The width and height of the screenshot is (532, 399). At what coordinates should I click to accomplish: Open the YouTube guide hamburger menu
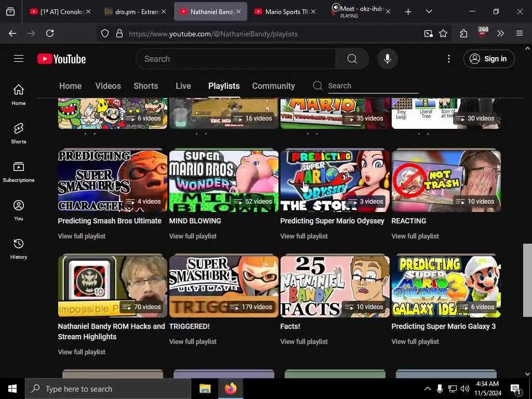pyautogui.click(x=19, y=59)
